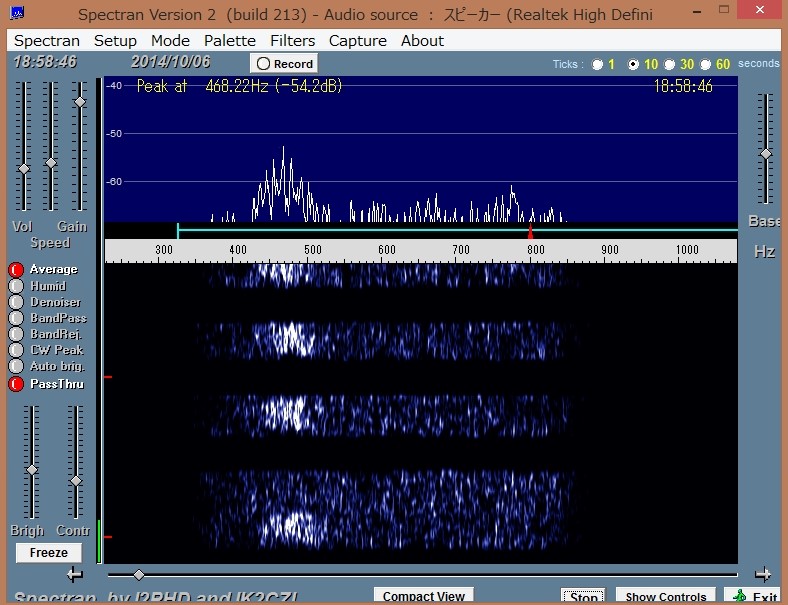Click the 1000 mark on frequency ruler
788x605 pixels.
(x=687, y=250)
